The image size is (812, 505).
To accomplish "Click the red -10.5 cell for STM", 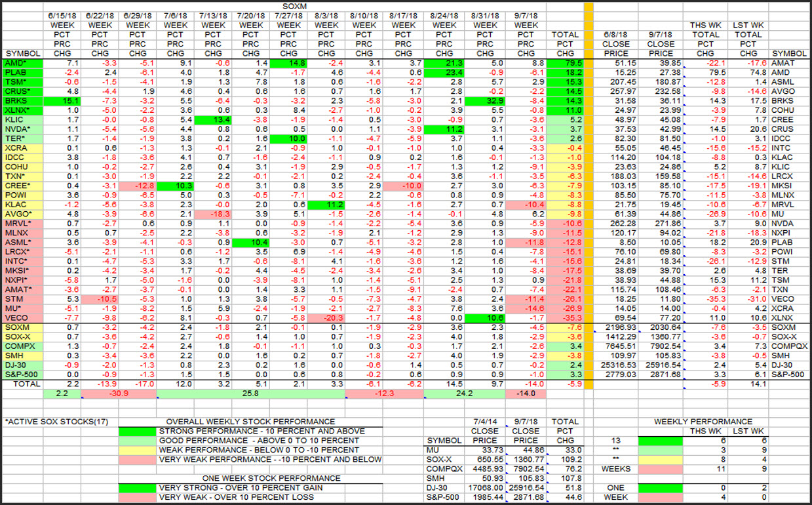I will [x=100, y=298].
